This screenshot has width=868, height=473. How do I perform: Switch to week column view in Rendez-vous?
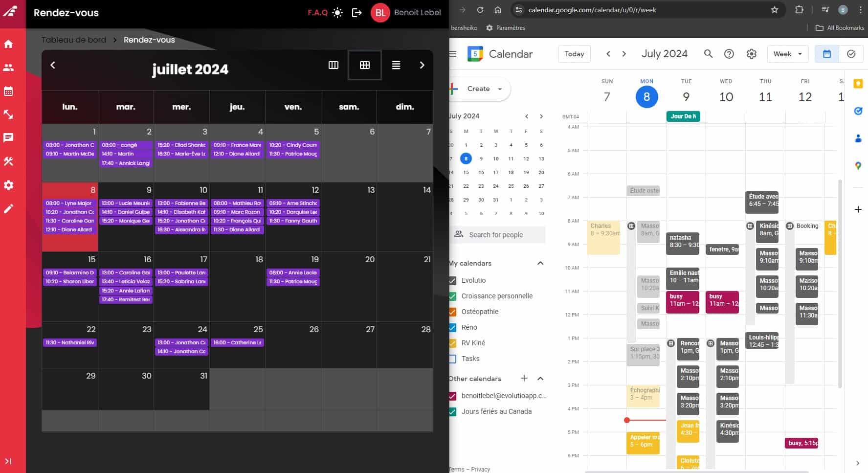pyautogui.click(x=334, y=65)
